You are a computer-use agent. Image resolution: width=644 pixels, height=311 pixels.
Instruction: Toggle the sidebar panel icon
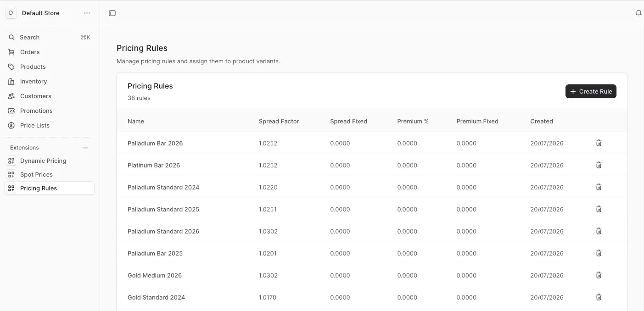pyautogui.click(x=112, y=13)
